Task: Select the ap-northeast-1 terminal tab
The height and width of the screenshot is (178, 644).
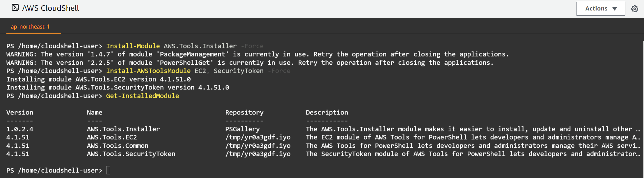Action: coord(30,27)
